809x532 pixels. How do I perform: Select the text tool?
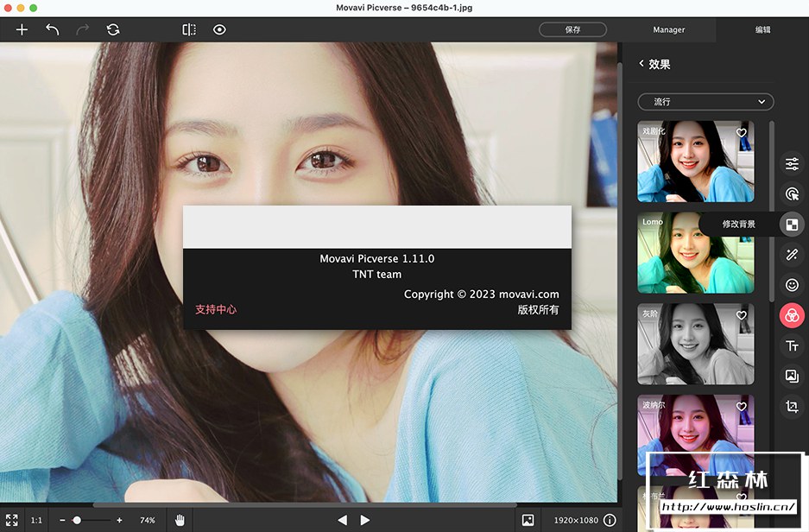pos(792,345)
